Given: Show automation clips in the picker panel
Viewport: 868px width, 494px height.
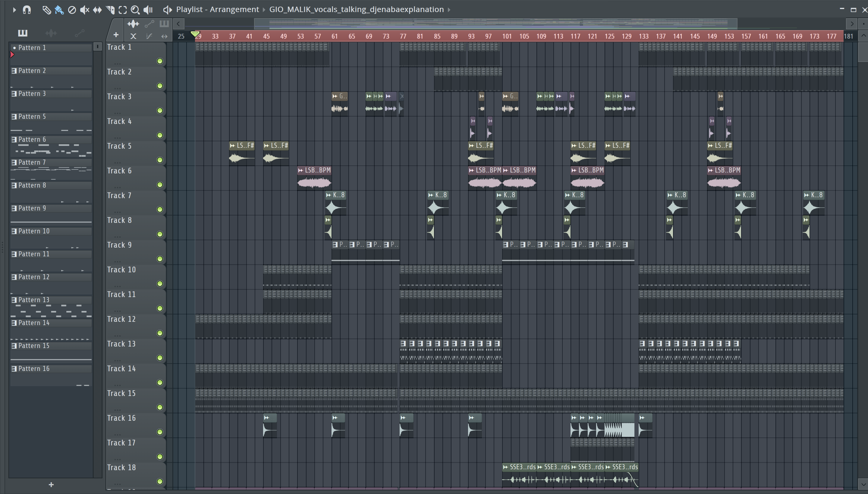Looking at the screenshot, I should tap(79, 33).
